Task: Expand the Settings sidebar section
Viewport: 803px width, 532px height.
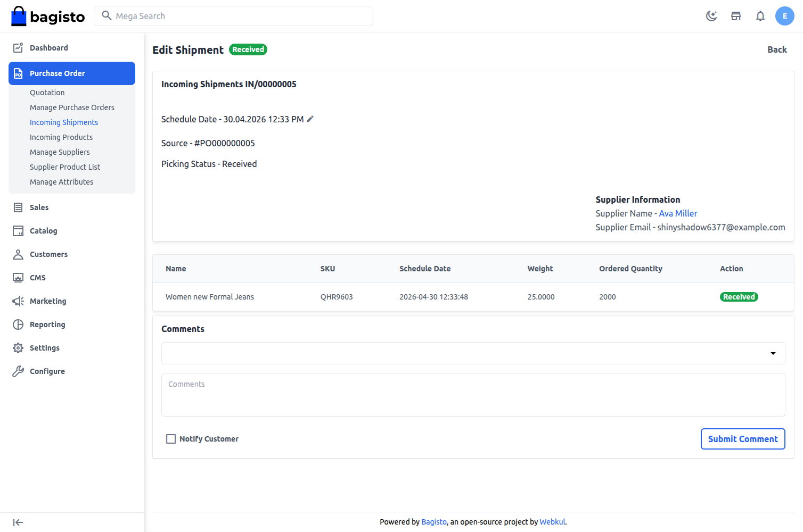Action: [x=18, y=347]
